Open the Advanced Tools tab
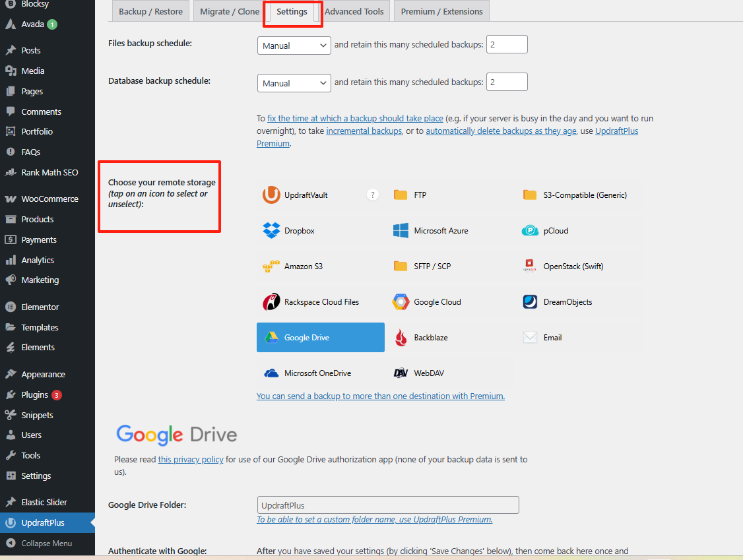The height and width of the screenshot is (560, 743). click(354, 11)
